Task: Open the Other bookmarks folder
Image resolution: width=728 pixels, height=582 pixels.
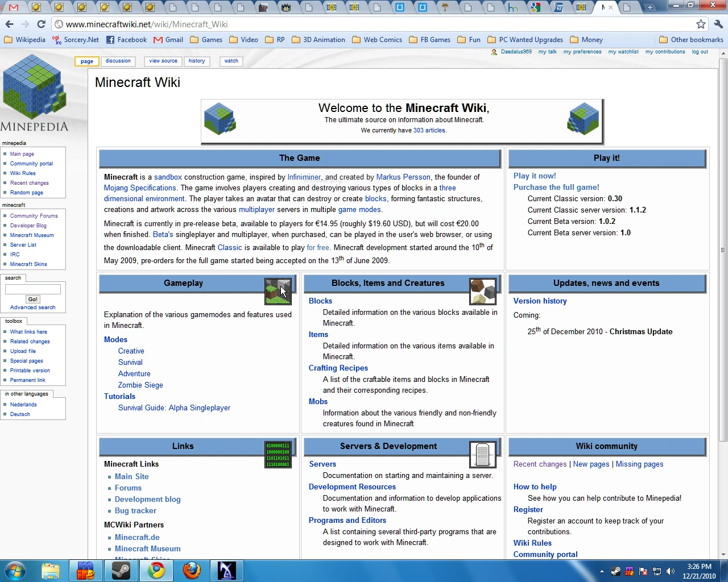Action: click(x=692, y=40)
